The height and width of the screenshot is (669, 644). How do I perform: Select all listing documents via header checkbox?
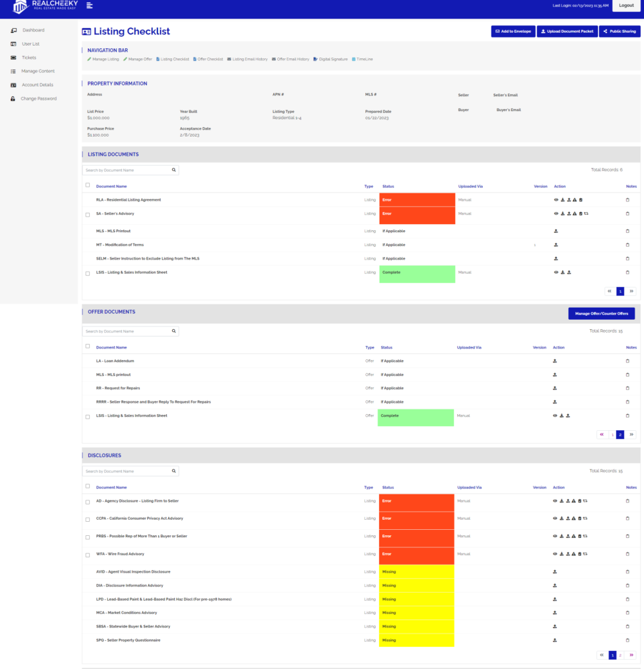88,185
